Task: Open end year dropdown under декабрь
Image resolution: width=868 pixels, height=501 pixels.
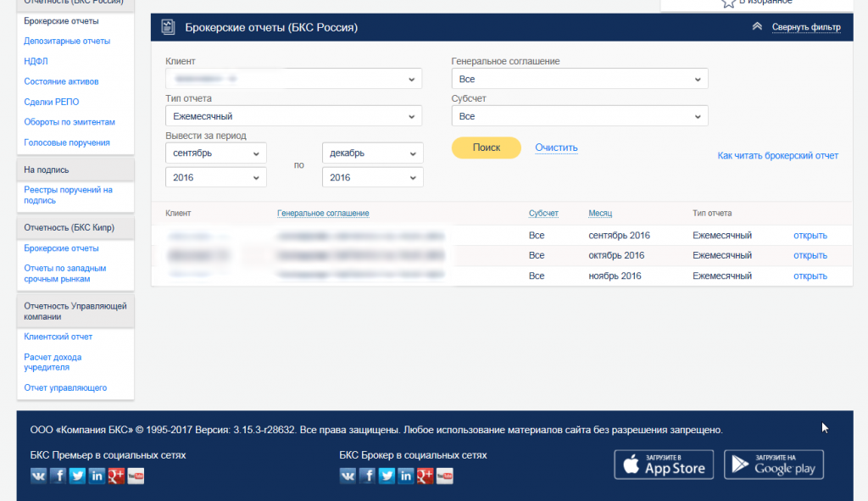Action: click(x=373, y=178)
